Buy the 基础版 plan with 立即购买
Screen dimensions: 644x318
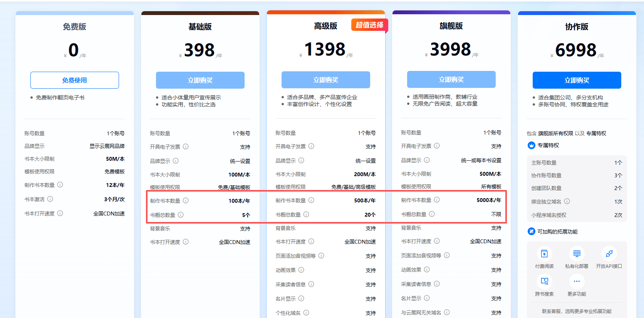[x=200, y=80]
